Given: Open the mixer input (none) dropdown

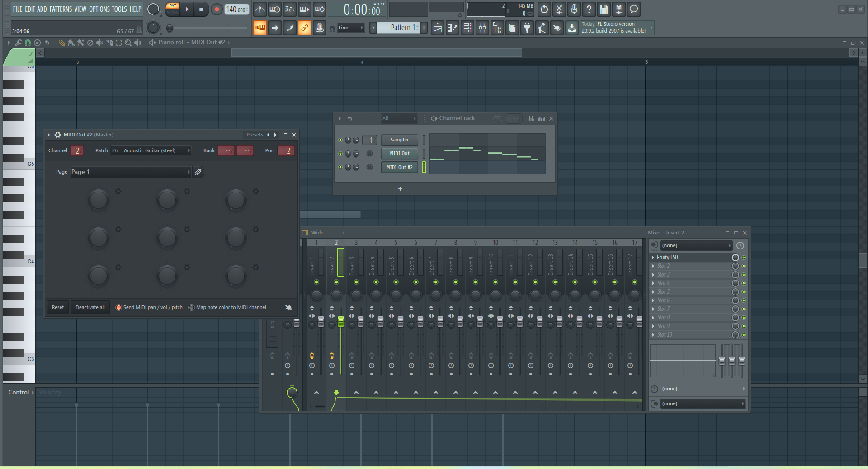Looking at the screenshot, I should tap(696, 246).
